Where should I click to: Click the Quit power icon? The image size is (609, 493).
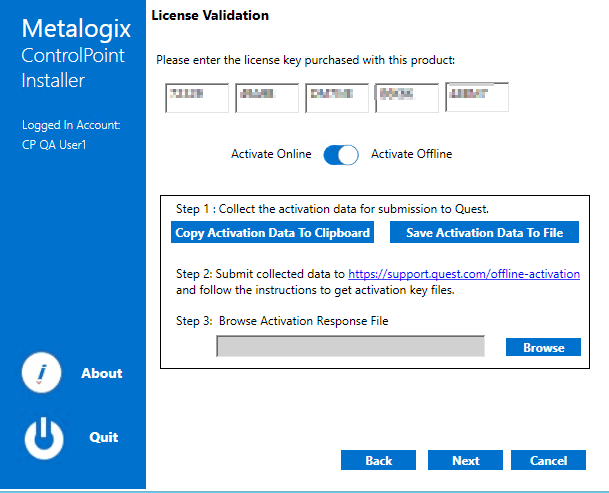coord(44,439)
